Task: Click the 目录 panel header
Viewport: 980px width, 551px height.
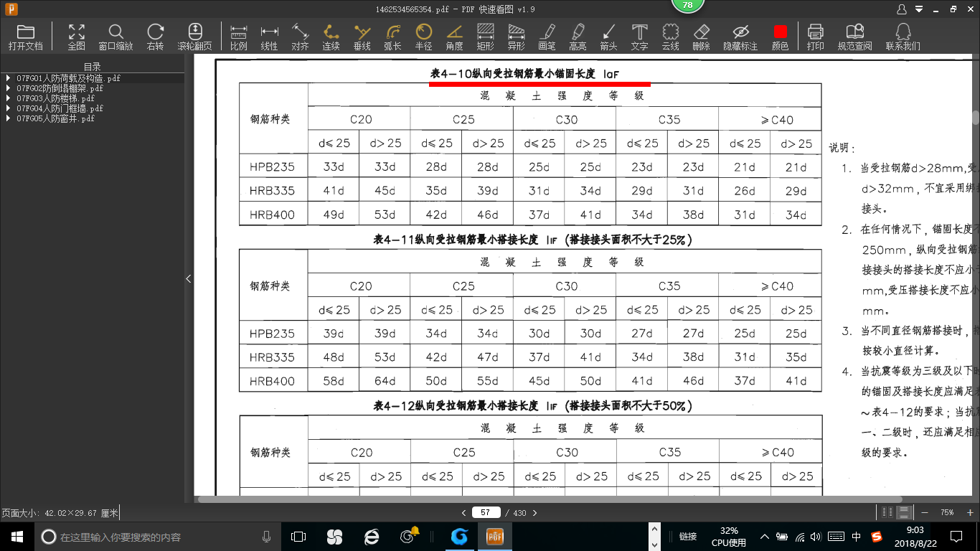Action: coord(93,67)
